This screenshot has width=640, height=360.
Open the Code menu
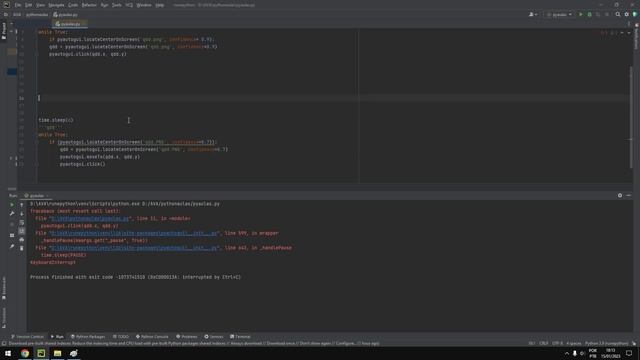(73, 5)
